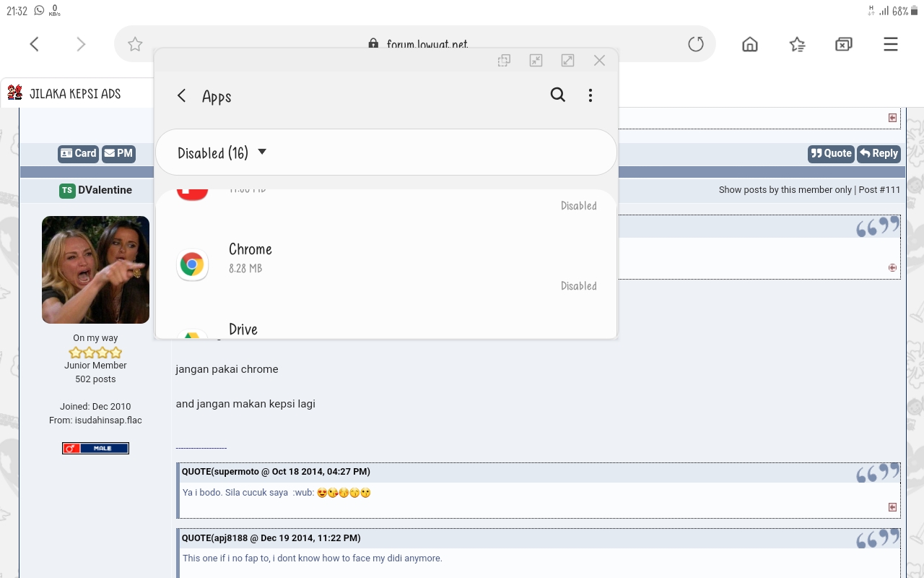Open the browser hamburger menu
This screenshot has width=924, height=578.
tap(891, 44)
